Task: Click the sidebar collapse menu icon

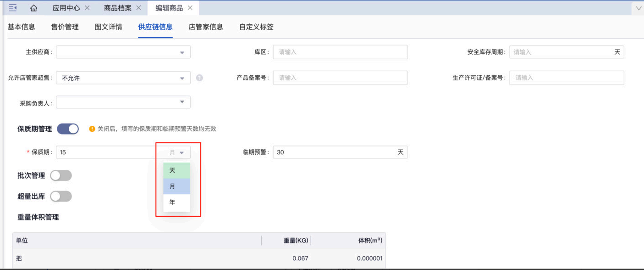Action: coord(13,8)
